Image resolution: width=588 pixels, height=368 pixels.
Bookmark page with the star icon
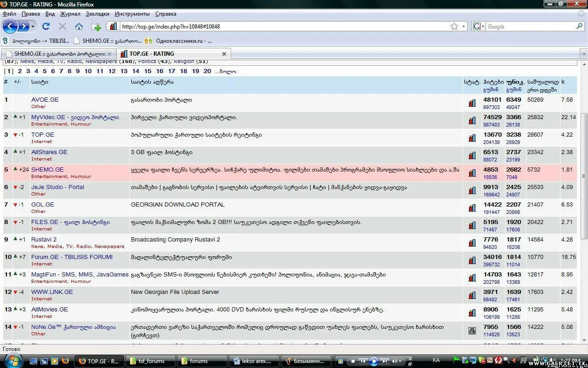tap(454, 26)
